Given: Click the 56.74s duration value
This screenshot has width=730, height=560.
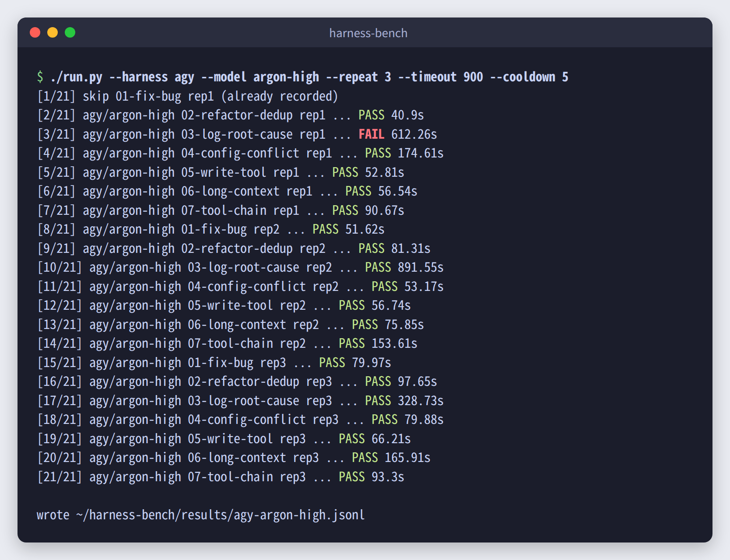Looking at the screenshot, I should tap(391, 305).
